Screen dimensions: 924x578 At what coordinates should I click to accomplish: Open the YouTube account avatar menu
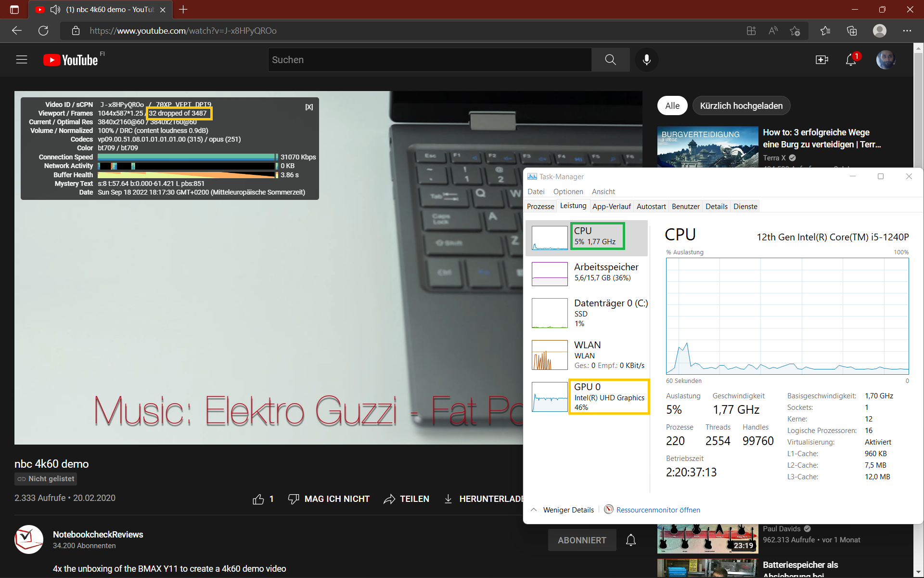[885, 60]
